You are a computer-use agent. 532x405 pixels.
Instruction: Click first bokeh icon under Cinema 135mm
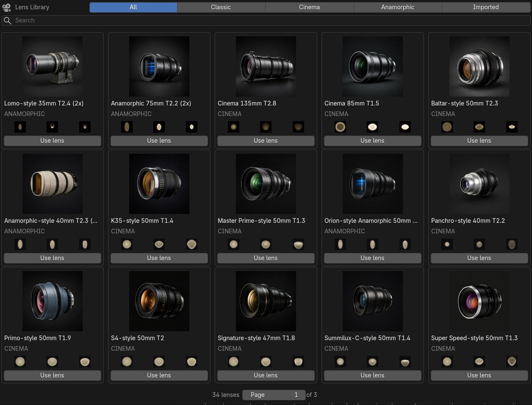pos(233,127)
